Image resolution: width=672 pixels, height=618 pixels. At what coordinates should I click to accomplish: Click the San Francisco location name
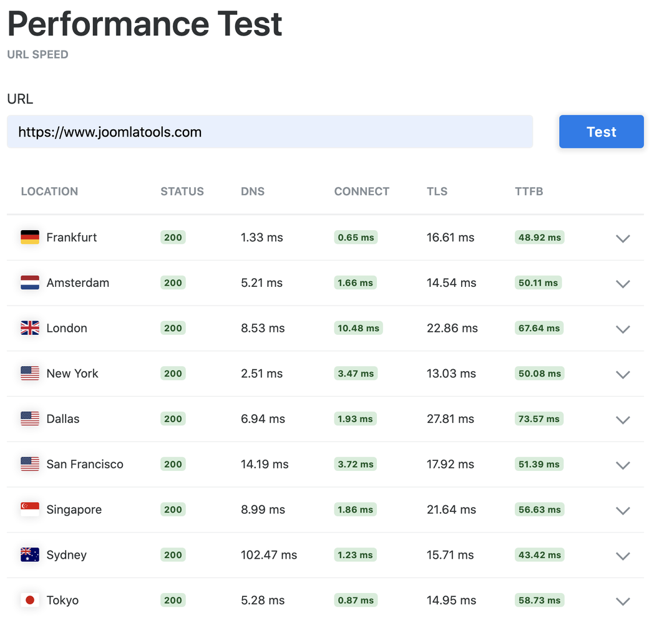(x=85, y=464)
